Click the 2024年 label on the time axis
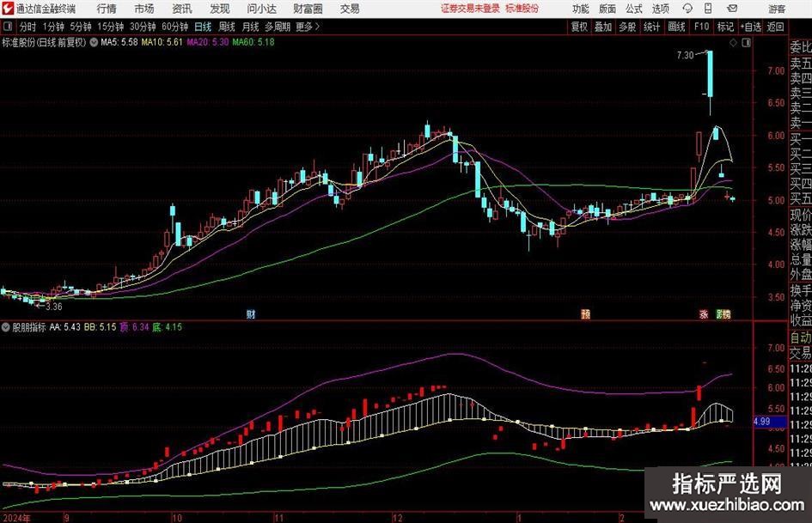This screenshot has width=812, height=523. point(16,518)
